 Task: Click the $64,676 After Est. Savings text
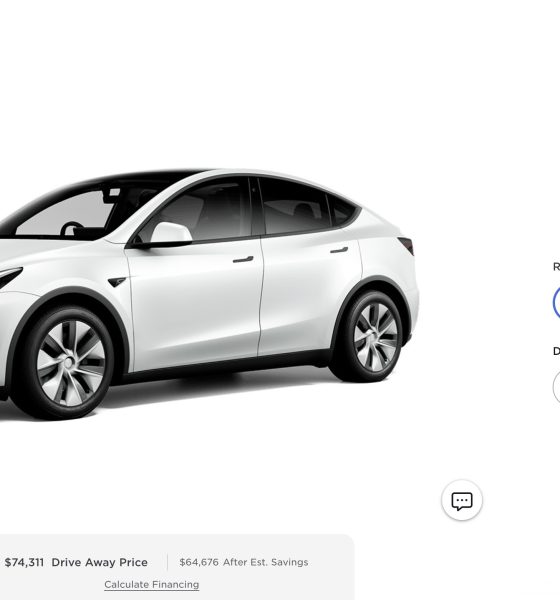click(x=244, y=562)
